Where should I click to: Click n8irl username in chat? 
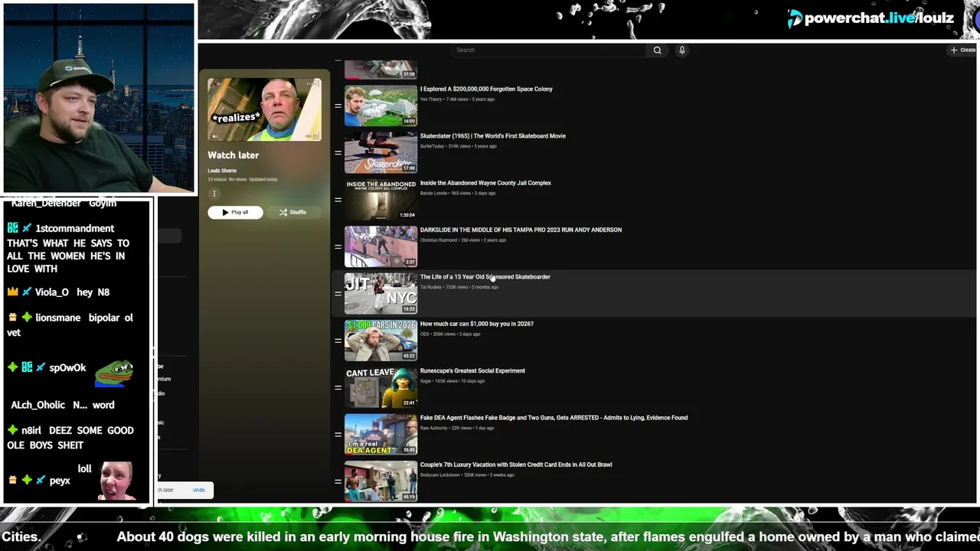33,431
